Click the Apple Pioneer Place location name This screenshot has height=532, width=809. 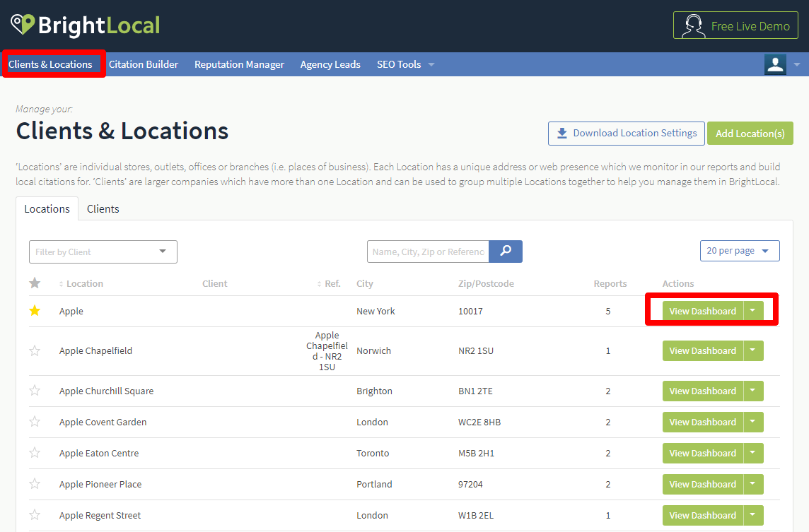pos(100,484)
